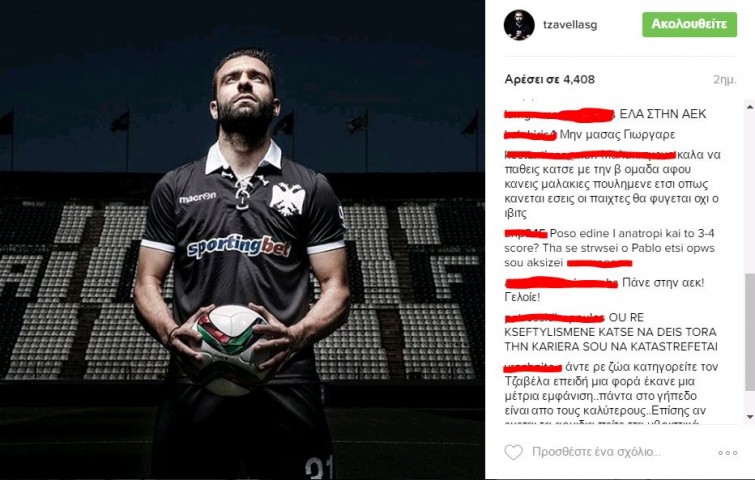755x480 pixels.
Task: Click the commenter name before Πάνε στην αεκ
Action: pos(561,283)
